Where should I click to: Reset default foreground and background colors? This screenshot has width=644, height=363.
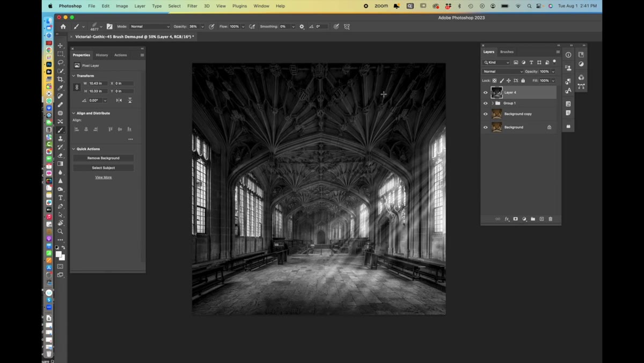coord(57,248)
